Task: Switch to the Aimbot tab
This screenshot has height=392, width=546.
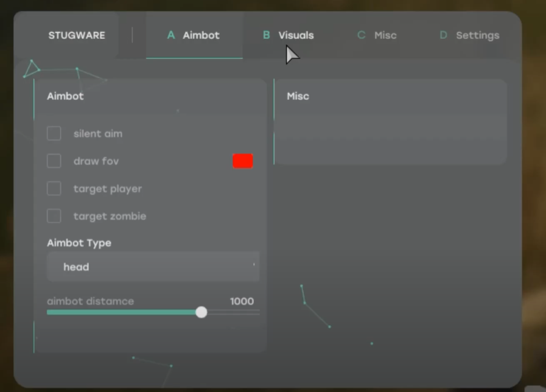Action: pos(194,35)
